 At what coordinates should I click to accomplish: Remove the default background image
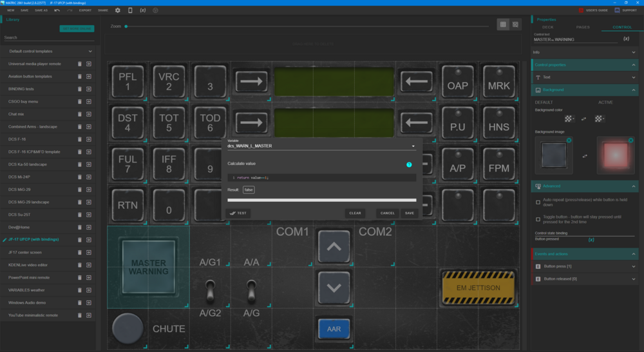[569, 141]
